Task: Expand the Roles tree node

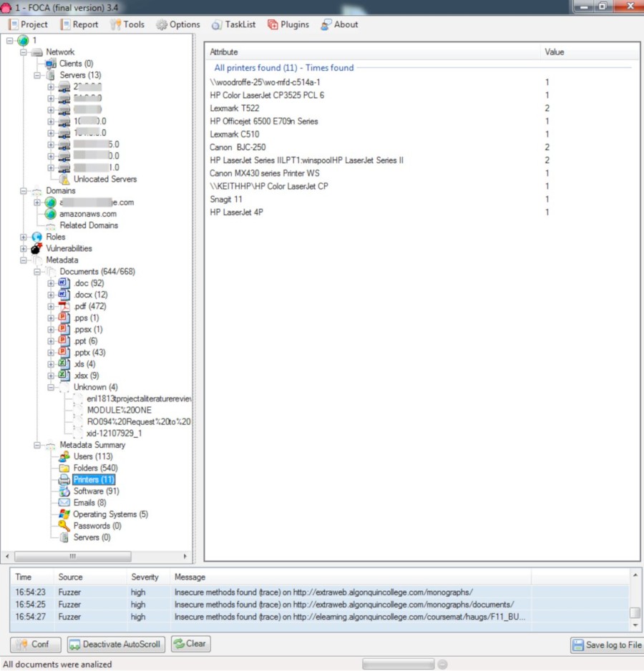Action: click(x=24, y=237)
